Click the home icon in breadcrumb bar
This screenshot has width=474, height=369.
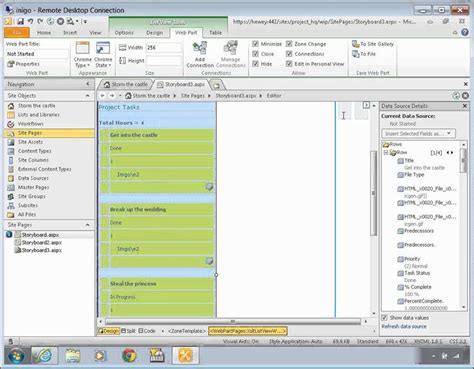[x=128, y=96]
